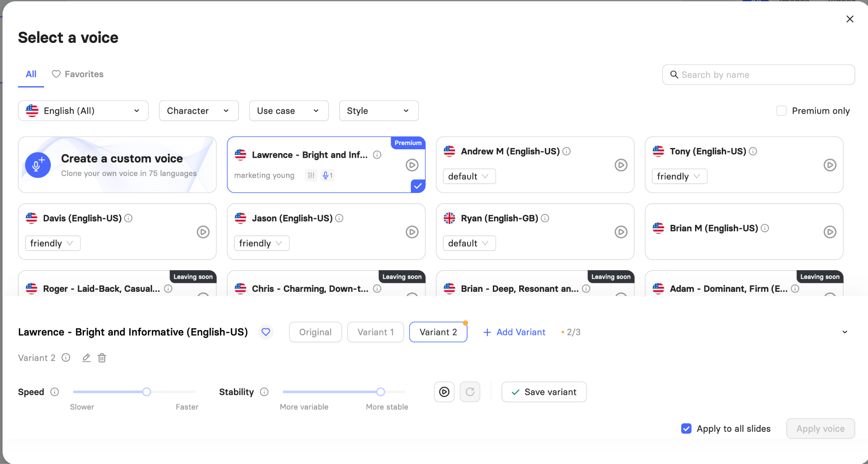Click Apply voice button
868x464 pixels.
click(821, 429)
